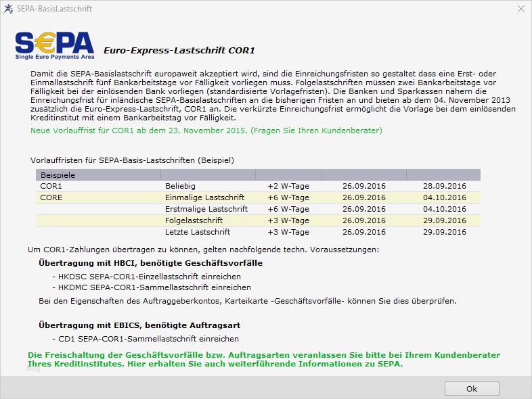Click 'HKDMC SEPA-COR1-Sammellastschrift einreichen' line
Screen dimensions: 532x399
coord(152,287)
